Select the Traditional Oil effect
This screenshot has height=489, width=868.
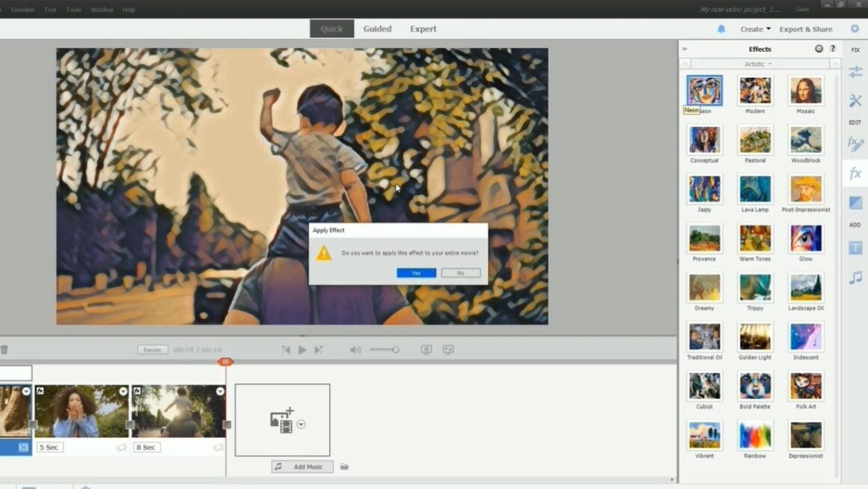pyautogui.click(x=704, y=336)
